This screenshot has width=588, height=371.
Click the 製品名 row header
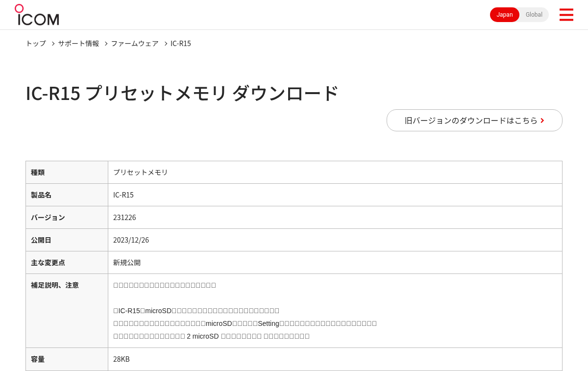(x=67, y=195)
